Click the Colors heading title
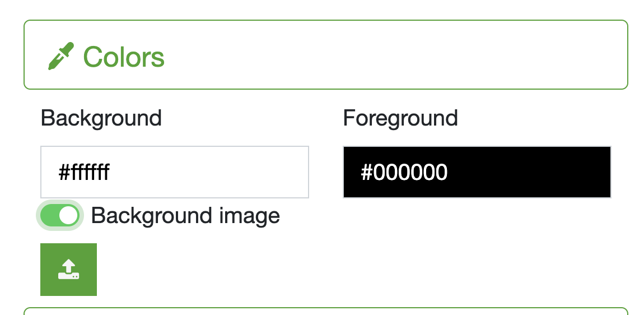The width and height of the screenshot is (644, 315). pyautogui.click(x=124, y=57)
